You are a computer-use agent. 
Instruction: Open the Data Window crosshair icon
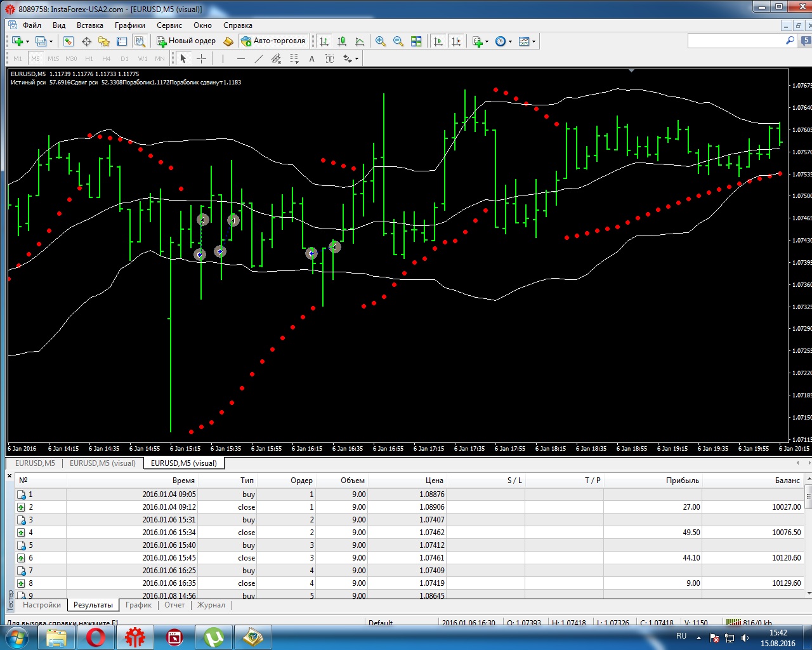point(86,41)
